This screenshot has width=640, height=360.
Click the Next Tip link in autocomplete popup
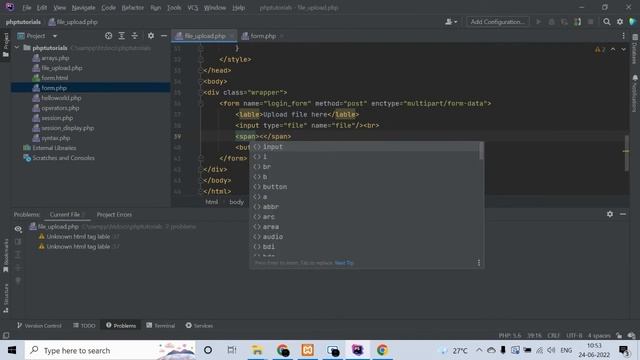[344, 263]
